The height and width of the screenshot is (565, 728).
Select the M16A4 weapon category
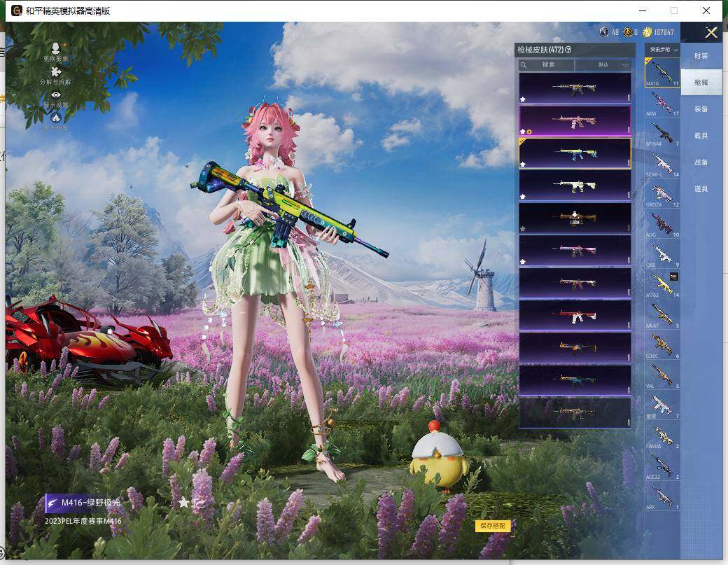(662, 133)
